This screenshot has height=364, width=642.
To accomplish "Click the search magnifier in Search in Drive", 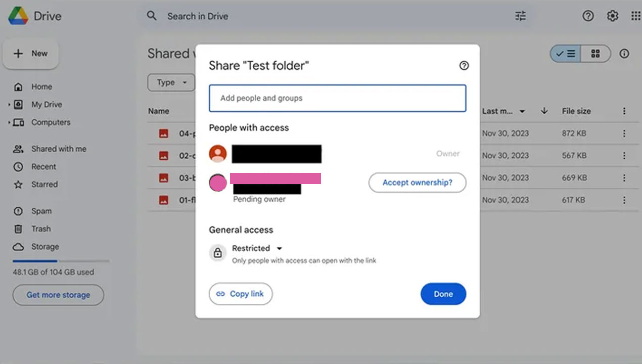I will [x=152, y=16].
